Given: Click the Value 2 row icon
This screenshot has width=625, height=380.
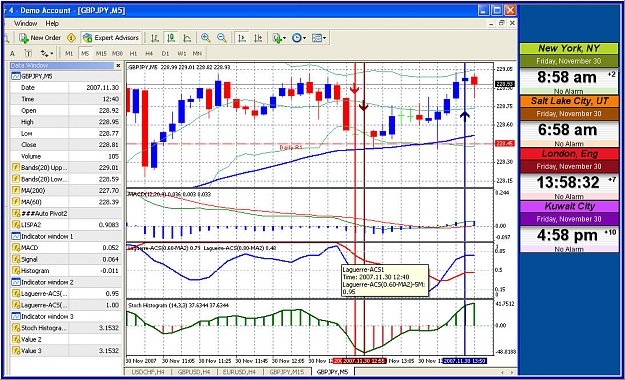Looking at the screenshot, I should pyautogui.click(x=16, y=339).
